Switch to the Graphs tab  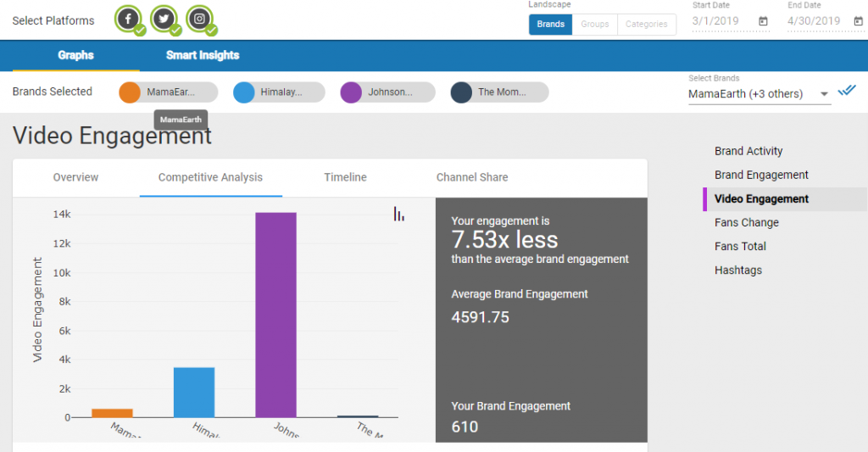click(75, 55)
